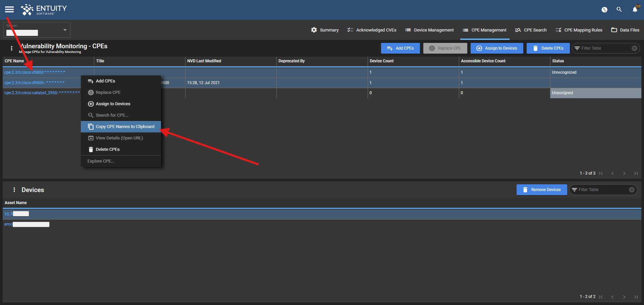The height and width of the screenshot is (305, 644).
Task: Click the Entuity Software logo
Action: pos(44,10)
